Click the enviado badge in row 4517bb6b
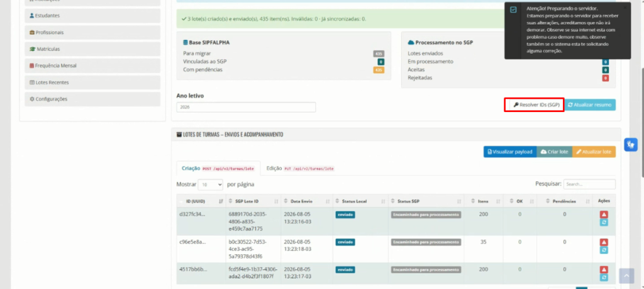This screenshot has height=289, width=644. point(345,269)
